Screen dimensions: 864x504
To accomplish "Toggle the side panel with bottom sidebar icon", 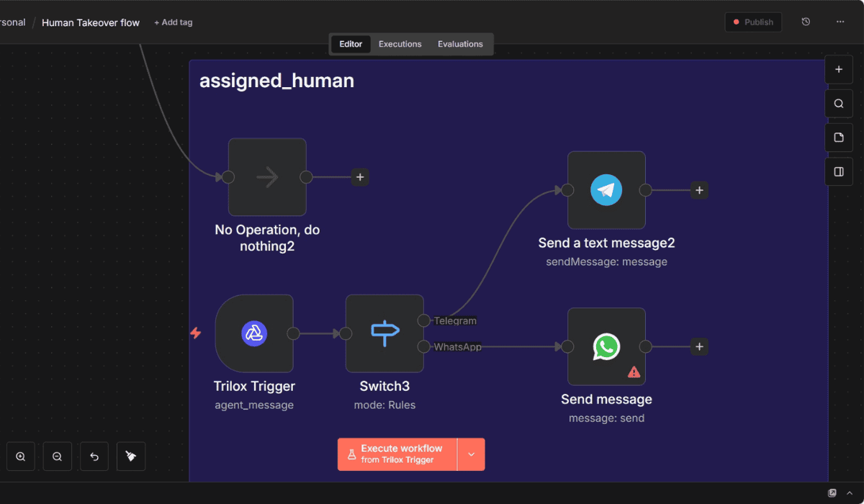I will (x=838, y=171).
